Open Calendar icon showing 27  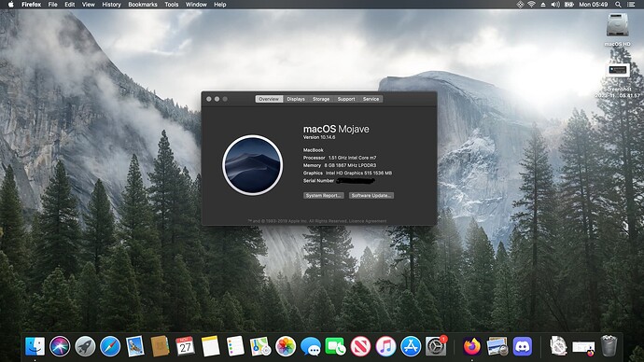(185, 346)
